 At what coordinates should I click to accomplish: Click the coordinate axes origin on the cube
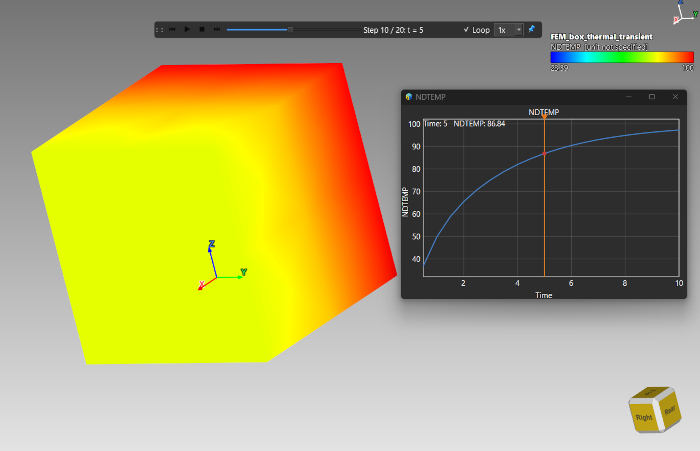pos(217,278)
